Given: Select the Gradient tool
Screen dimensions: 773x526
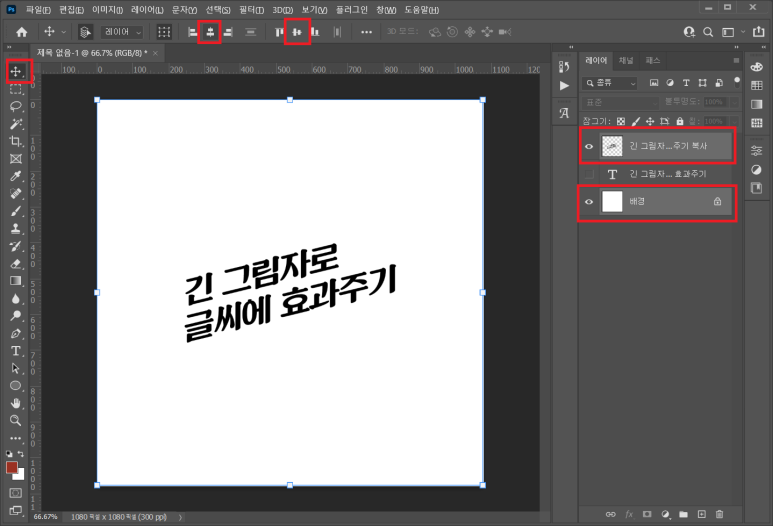Looking at the screenshot, I should click(x=16, y=281).
